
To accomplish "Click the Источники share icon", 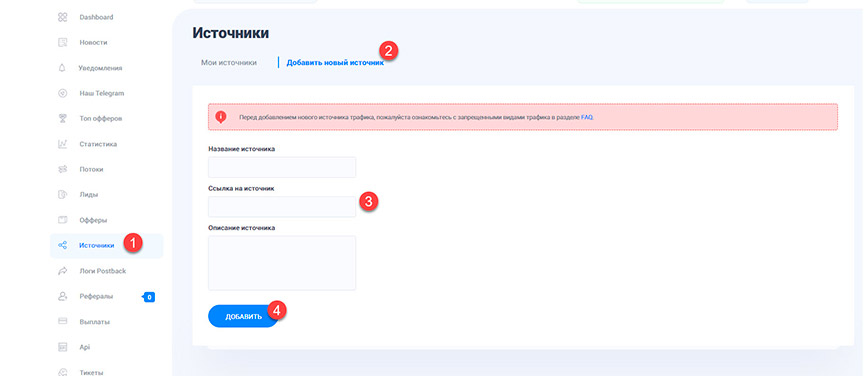I will pos(62,245).
